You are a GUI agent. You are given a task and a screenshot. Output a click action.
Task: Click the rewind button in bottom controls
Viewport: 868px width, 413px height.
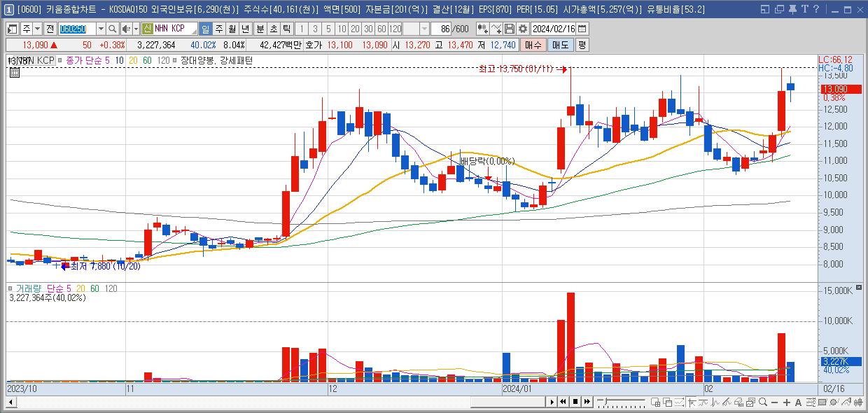[x=563, y=402]
